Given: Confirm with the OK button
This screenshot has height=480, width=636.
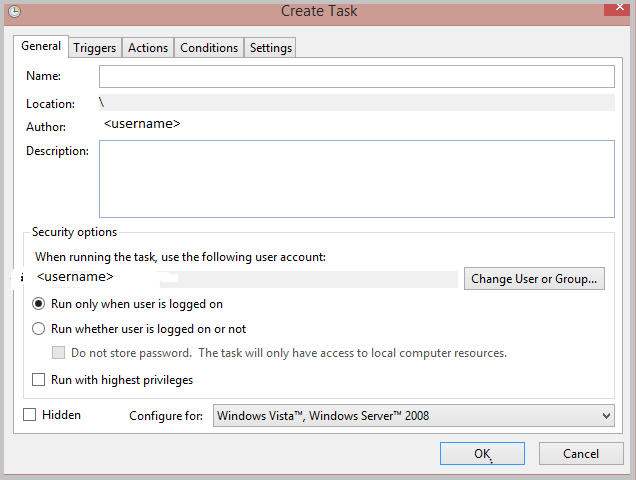Looking at the screenshot, I should tap(482, 454).
